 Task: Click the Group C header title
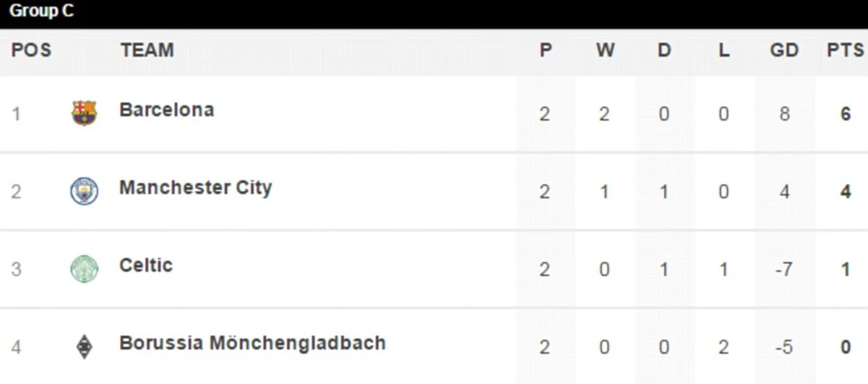(x=42, y=12)
